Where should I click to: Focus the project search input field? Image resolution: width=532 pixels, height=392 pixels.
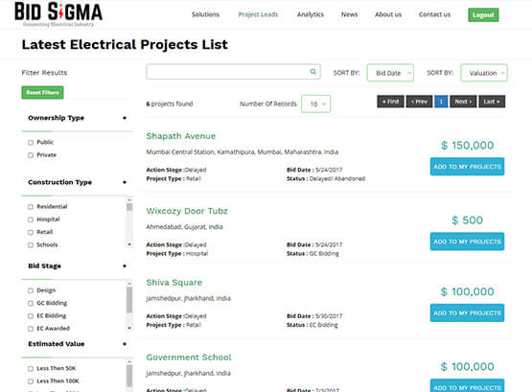[x=233, y=72]
